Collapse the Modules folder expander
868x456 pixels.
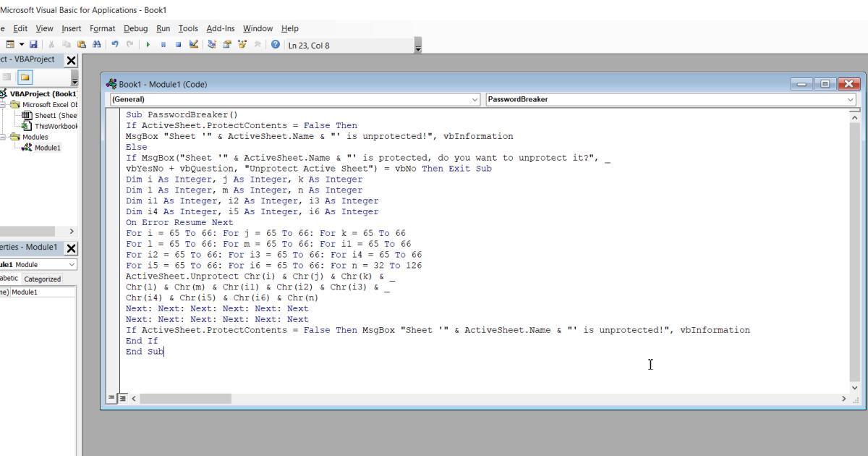[3, 137]
